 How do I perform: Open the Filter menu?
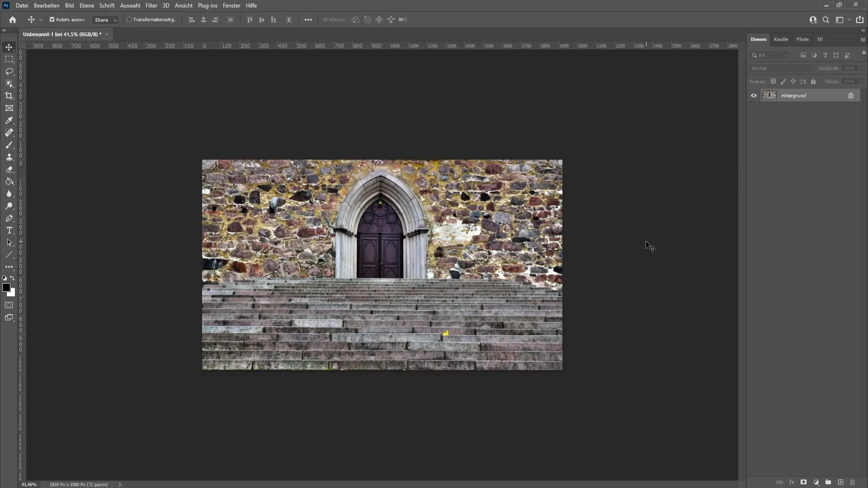tap(151, 5)
